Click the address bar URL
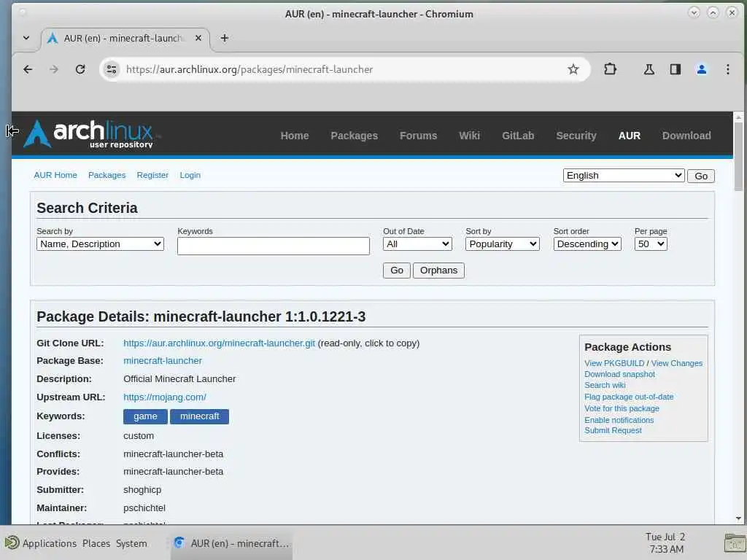The image size is (747, 560). tap(249, 69)
